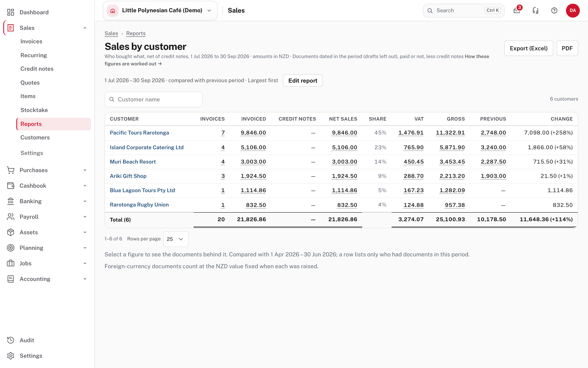Viewport: 588px width, 368px height.
Task: Click the Edit report button
Action: 303,81
